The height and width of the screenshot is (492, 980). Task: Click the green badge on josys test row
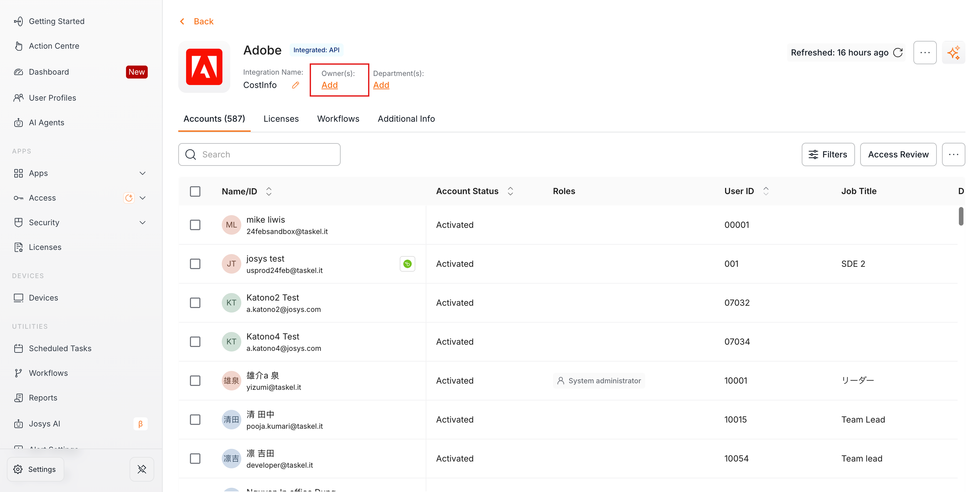(407, 264)
